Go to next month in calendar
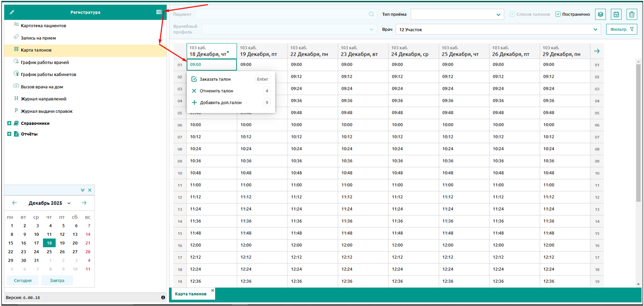 click(84, 203)
